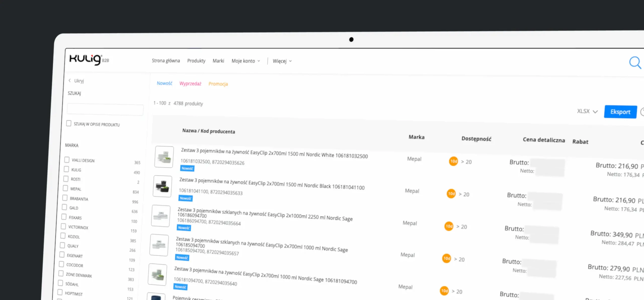Open thumbnail of product 106181094700

157,275
